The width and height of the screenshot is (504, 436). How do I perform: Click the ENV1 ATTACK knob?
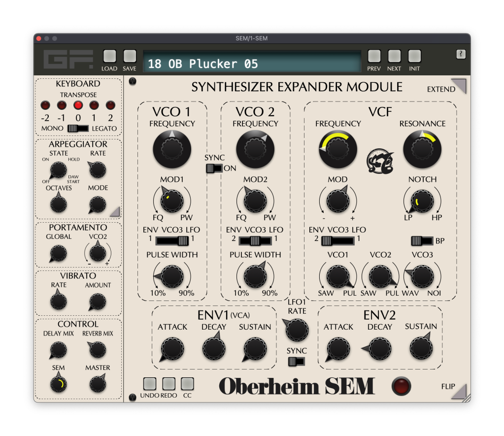click(x=172, y=349)
